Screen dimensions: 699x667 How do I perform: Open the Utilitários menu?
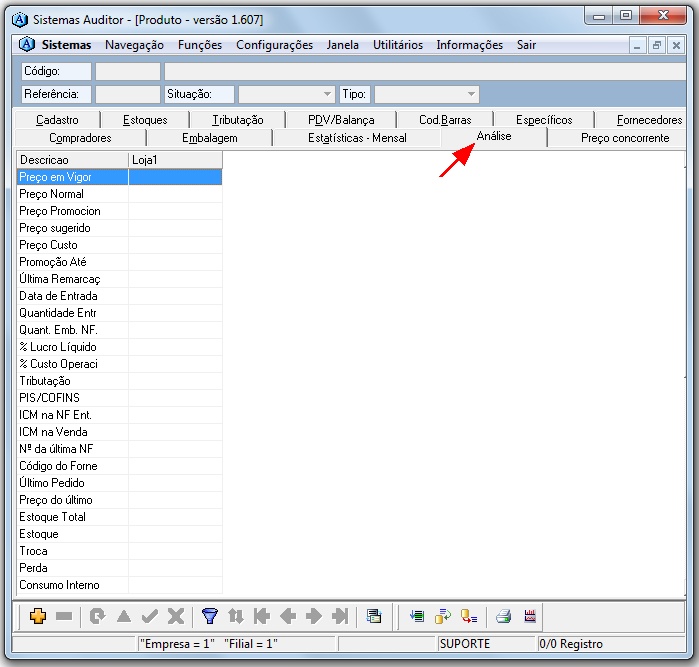(398, 45)
